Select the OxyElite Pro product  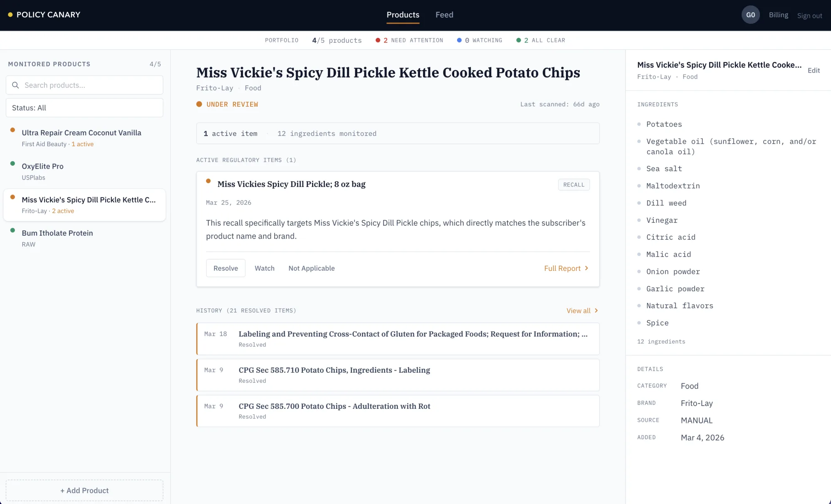[x=84, y=171]
